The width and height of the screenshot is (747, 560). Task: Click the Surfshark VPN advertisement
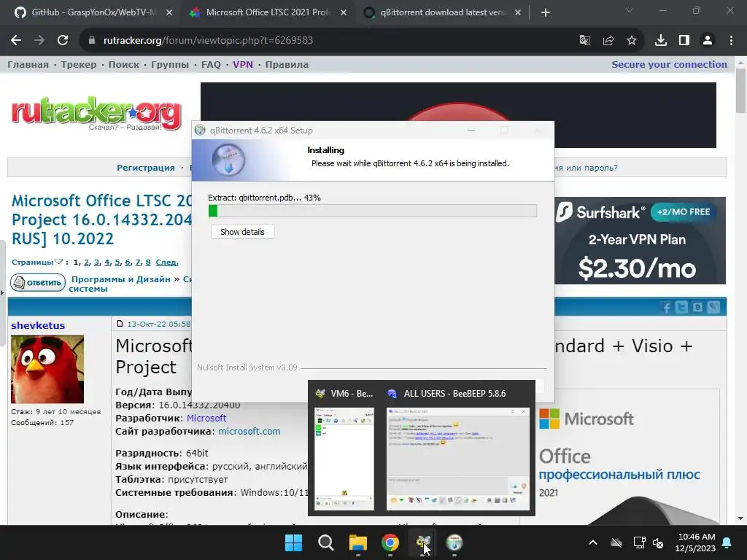click(x=640, y=241)
